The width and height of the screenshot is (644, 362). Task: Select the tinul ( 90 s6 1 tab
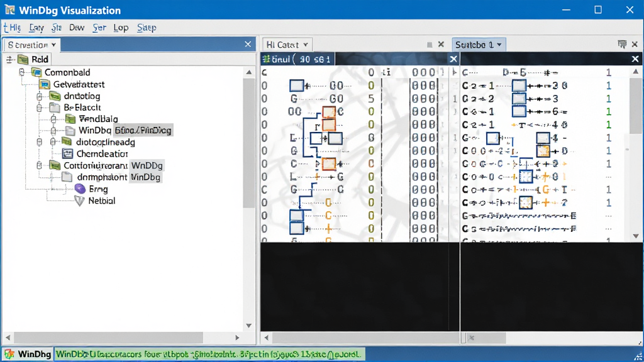(x=298, y=59)
